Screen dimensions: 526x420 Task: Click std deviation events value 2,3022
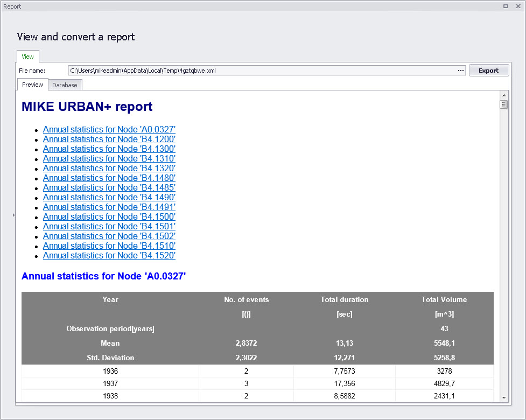[x=246, y=358]
